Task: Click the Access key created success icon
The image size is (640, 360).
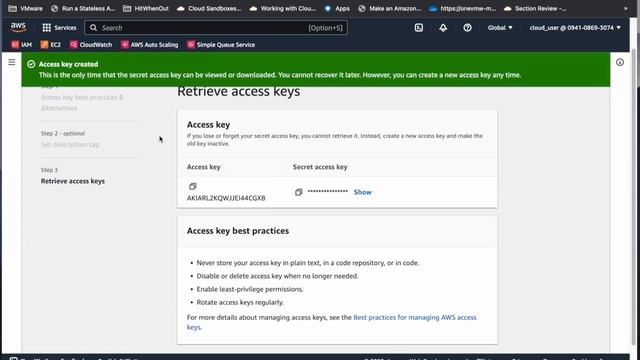Action: [31, 64]
